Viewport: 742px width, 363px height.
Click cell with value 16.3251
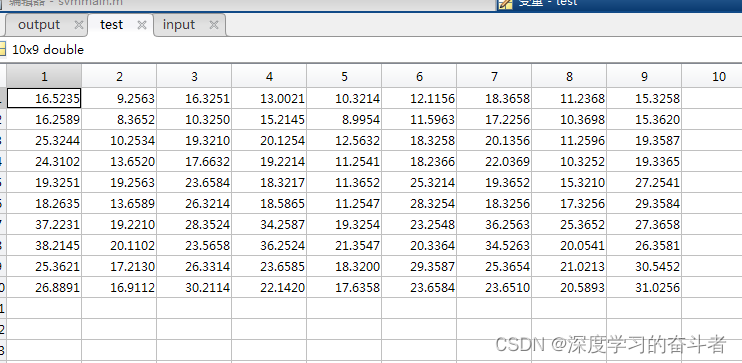tap(194, 98)
